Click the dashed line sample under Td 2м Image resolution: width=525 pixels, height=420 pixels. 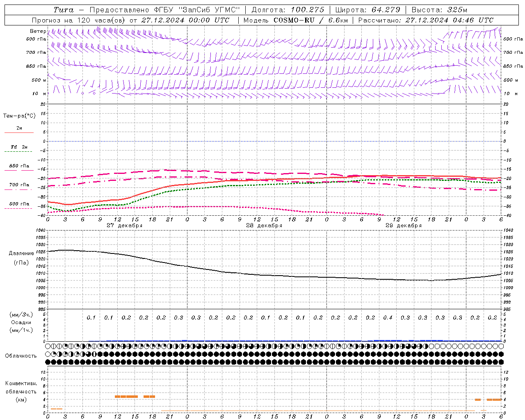[18, 152]
